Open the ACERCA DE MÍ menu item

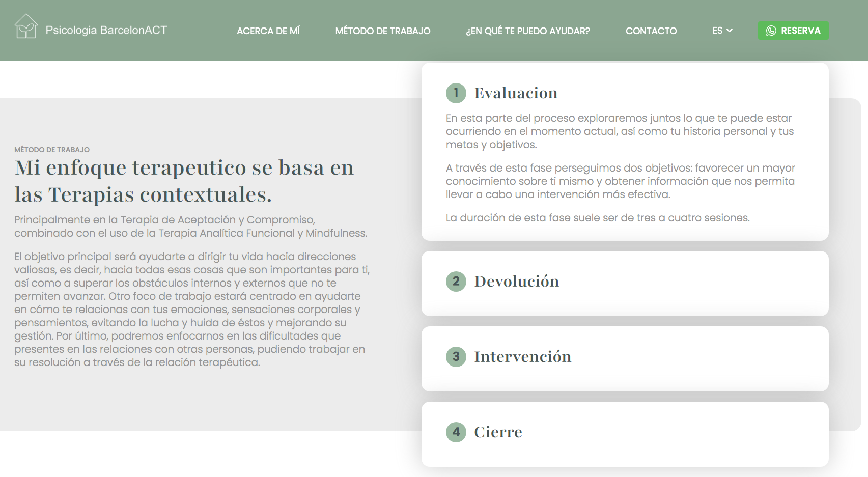pos(268,31)
